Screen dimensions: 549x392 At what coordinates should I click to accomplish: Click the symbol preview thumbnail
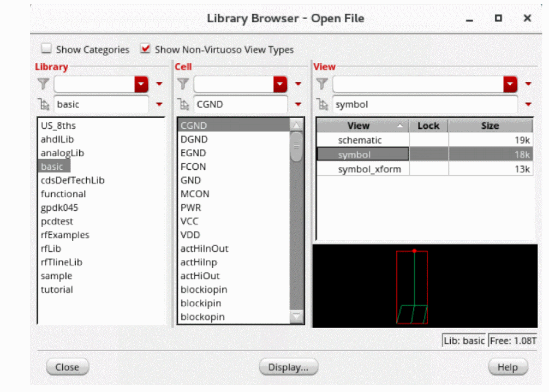pos(413,287)
